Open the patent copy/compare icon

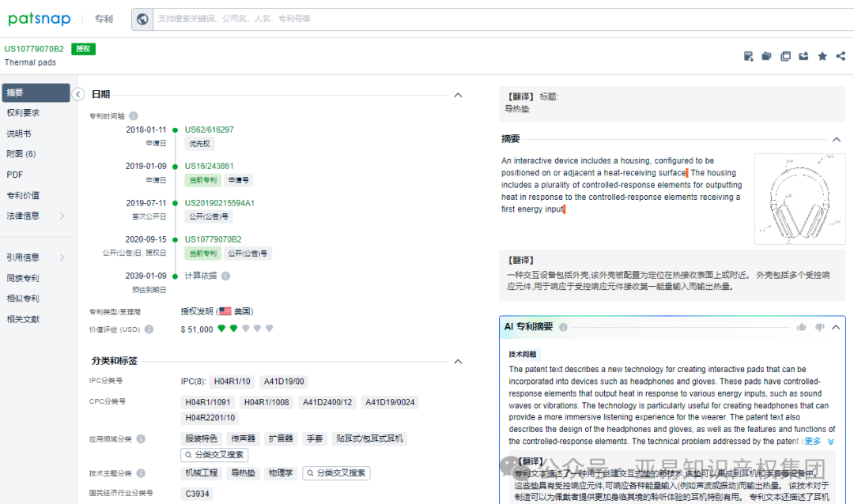click(x=785, y=56)
